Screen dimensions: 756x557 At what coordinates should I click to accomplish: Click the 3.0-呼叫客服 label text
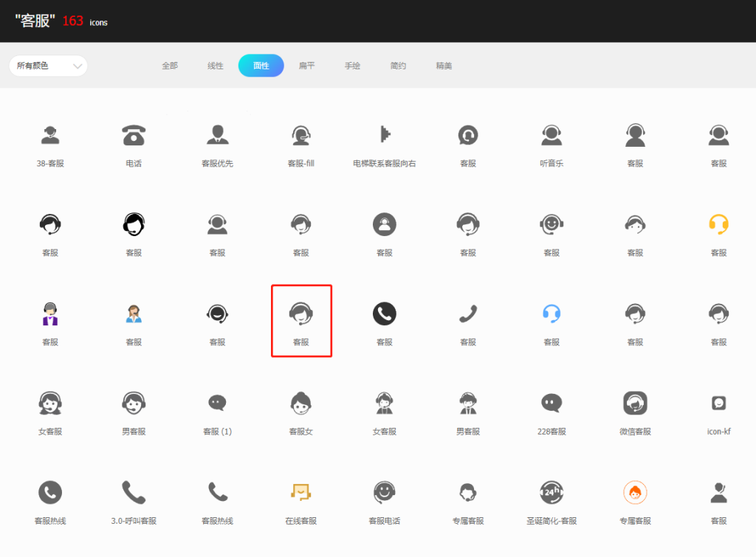134,521
